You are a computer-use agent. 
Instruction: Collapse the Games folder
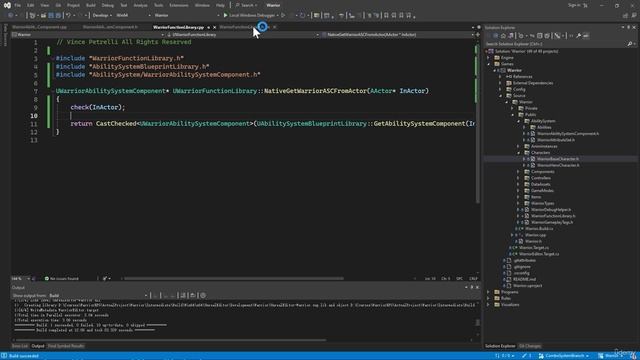pos(489,64)
